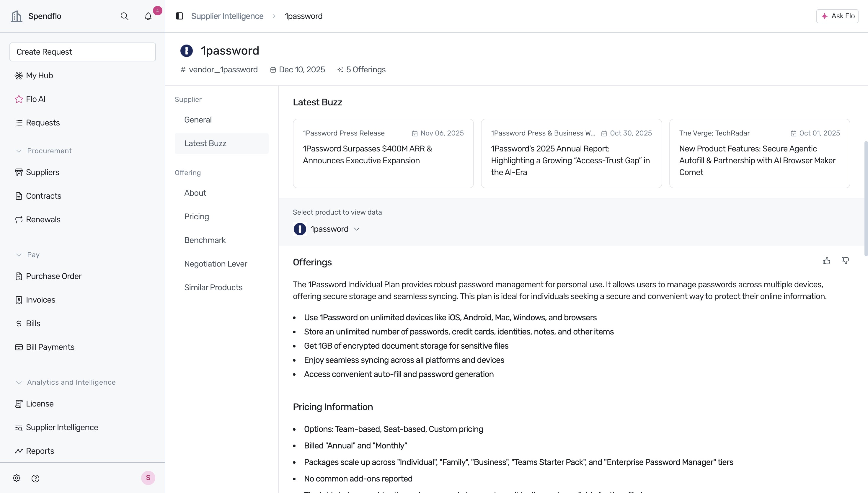Viewport: 868px width, 493px height.
Task: Click the Renewals loop icon
Action: [x=19, y=219]
